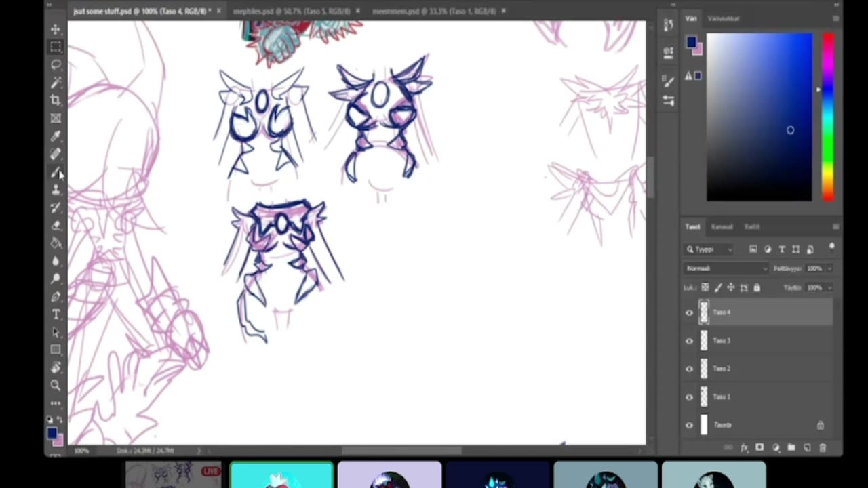
Task: Create a new layer with the page icon
Action: click(807, 448)
